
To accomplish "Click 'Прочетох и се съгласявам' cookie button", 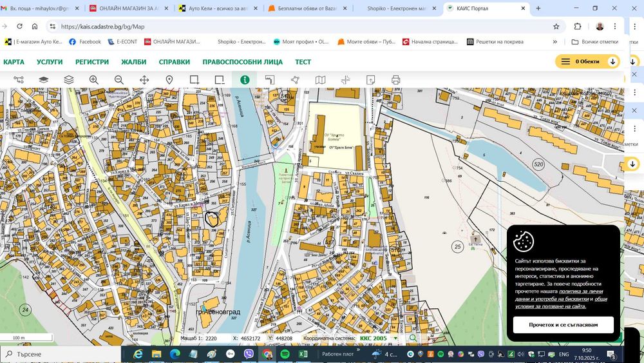I will (x=563, y=325).
